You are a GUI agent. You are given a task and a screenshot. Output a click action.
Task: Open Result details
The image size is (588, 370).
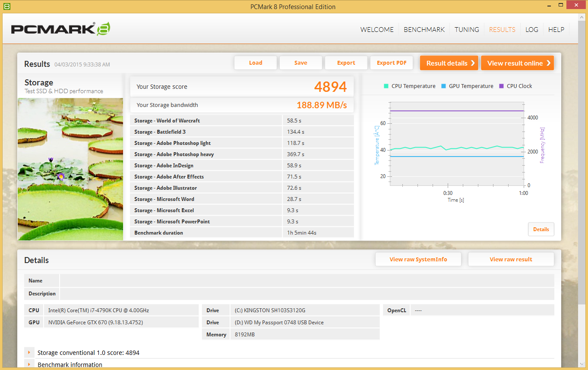[449, 63]
